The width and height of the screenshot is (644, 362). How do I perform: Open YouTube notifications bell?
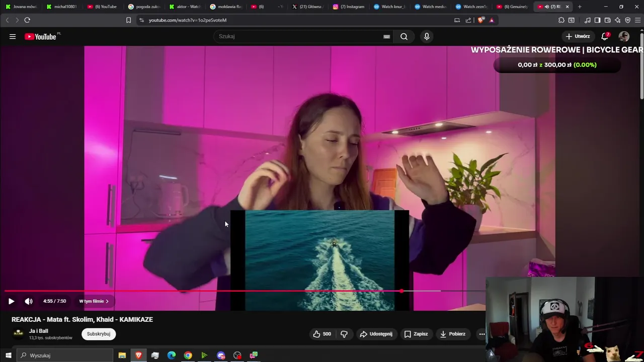coord(605,36)
